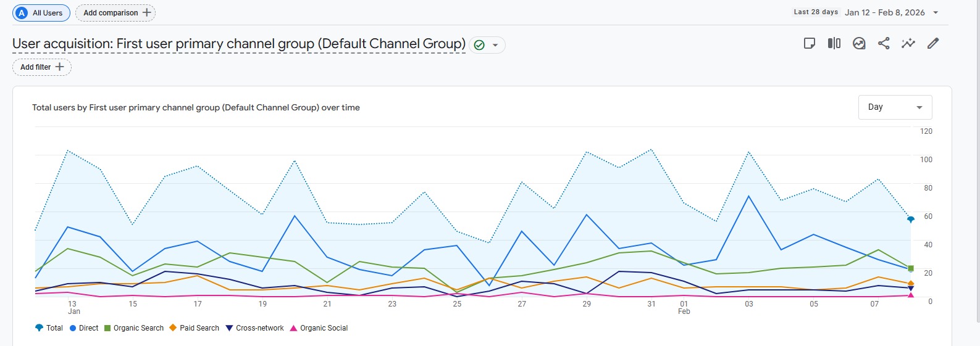Image resolution: width=980 pixels, height=346 pixels.
Task: Click the pencil customize report icon
Action: click(933, 43)
